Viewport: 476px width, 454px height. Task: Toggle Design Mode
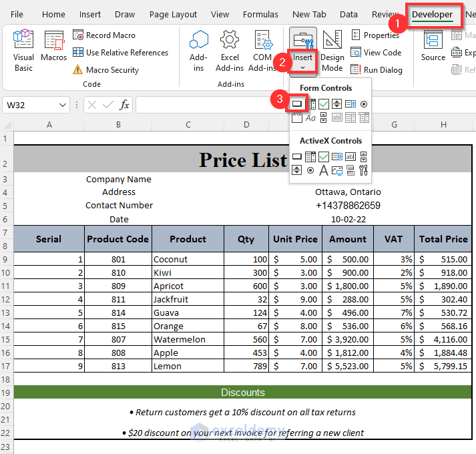[332, 51]
